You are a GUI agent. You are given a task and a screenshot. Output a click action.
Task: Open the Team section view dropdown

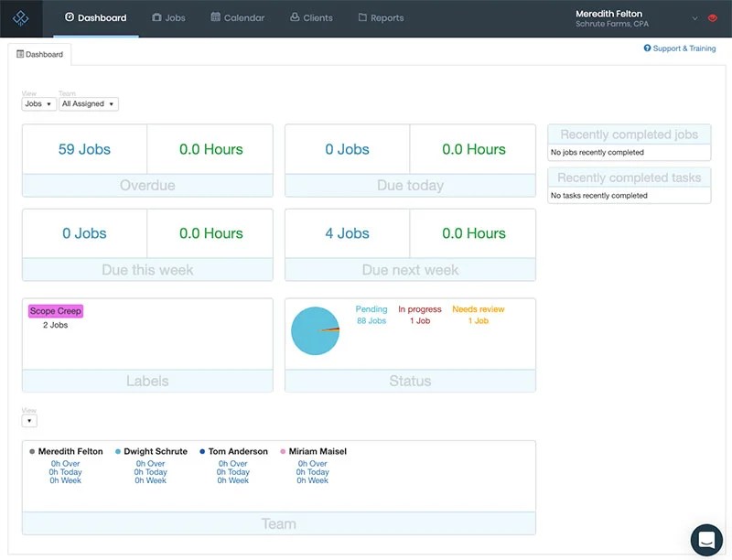[29, 421]
